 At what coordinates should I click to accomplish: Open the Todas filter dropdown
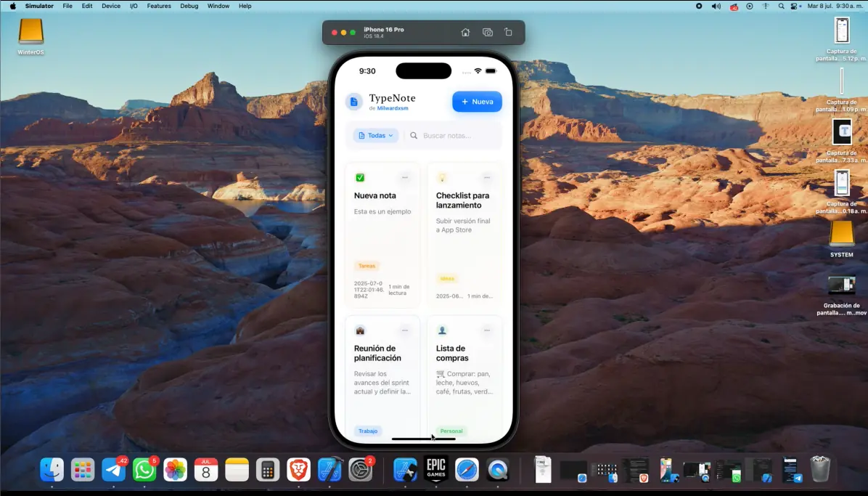[376, 135]
